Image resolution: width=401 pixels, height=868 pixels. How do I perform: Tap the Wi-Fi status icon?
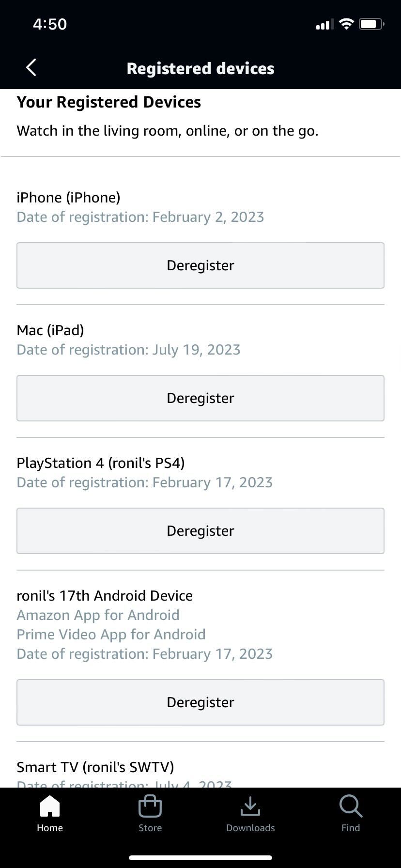tap(346, 24)
